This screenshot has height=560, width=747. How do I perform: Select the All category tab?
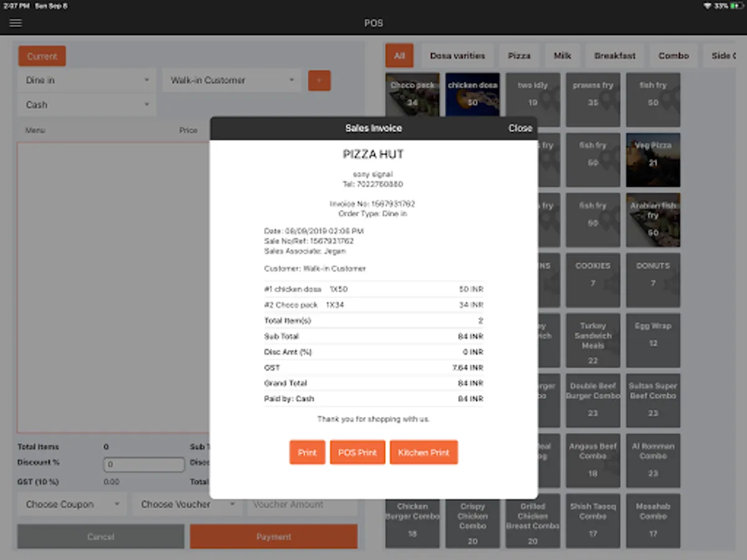[399, 55]
